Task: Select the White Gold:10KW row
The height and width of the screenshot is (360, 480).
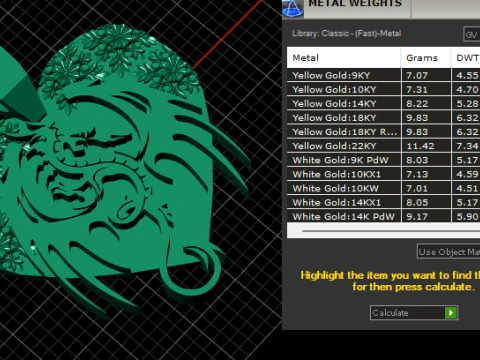Action: tap(383, 188)
